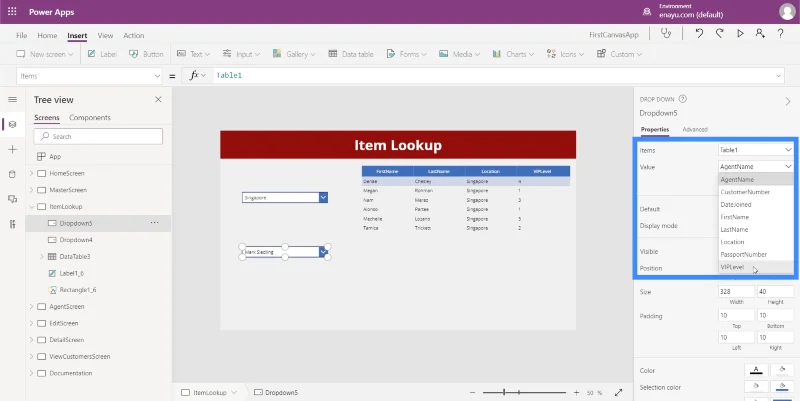Open Help question mark icon
The image size is (800, 401).
point(781,34)
